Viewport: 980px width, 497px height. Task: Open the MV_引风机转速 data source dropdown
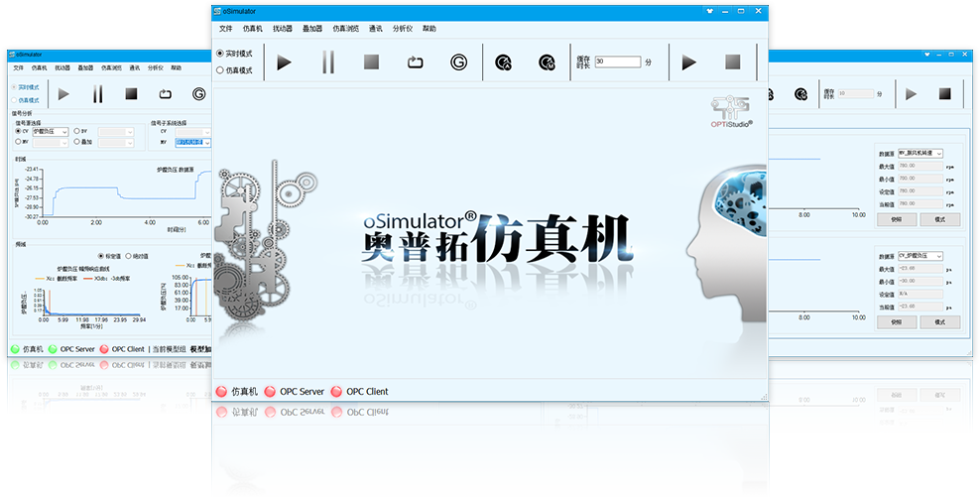pos(920,153)
